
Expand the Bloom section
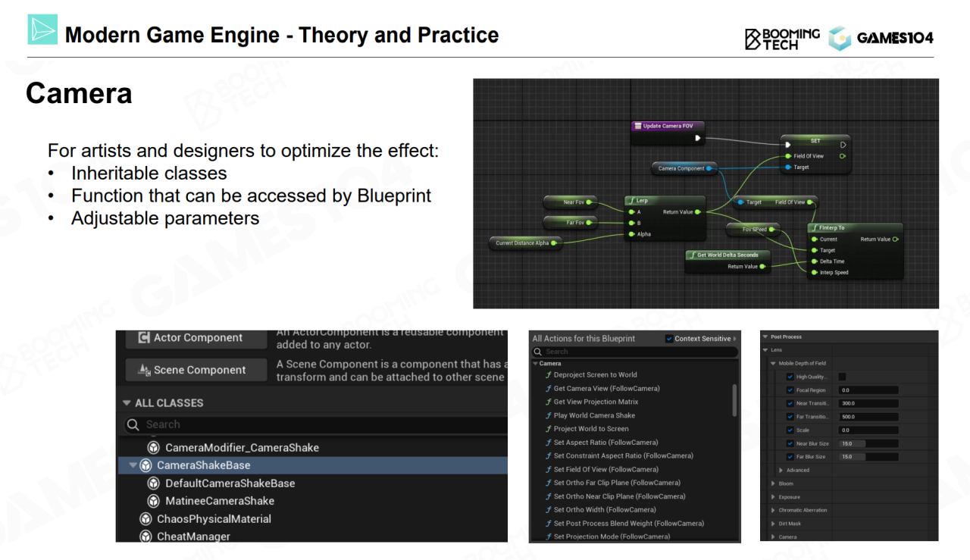click(x=772, y=483)
